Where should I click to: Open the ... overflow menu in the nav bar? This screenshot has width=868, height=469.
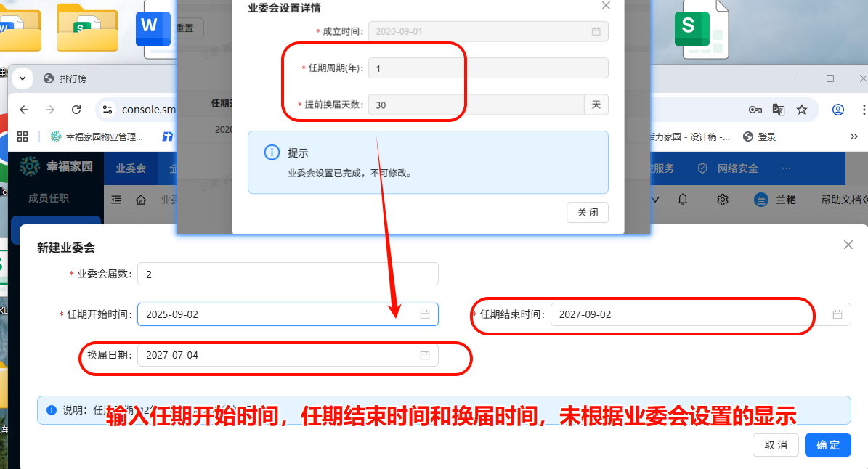(x=786, y=168)
